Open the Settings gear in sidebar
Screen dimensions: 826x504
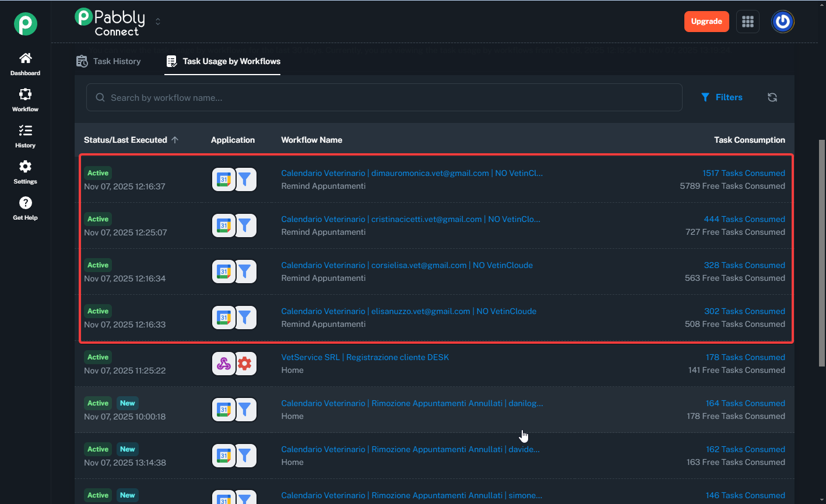(x=25, y=167)
